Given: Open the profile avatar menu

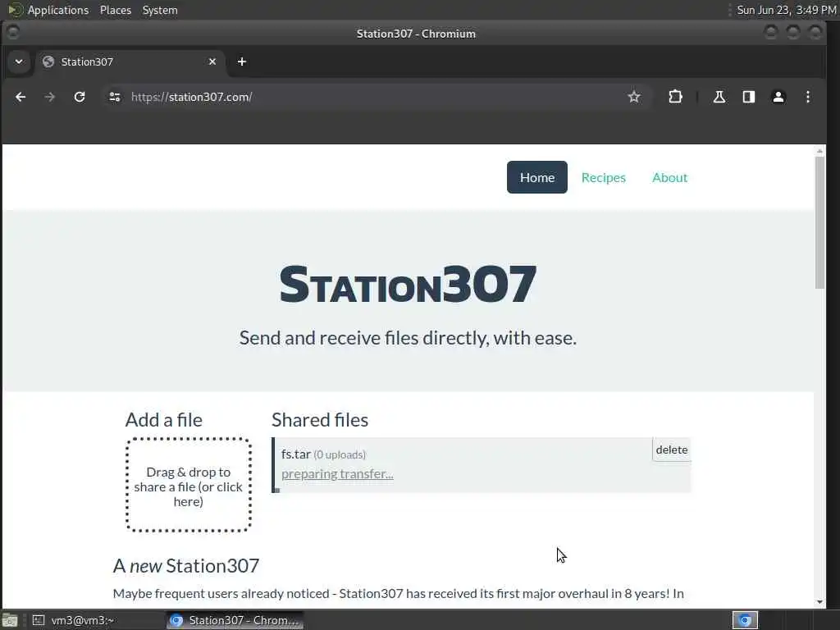Looking at the screenshot, I should 778,97.
